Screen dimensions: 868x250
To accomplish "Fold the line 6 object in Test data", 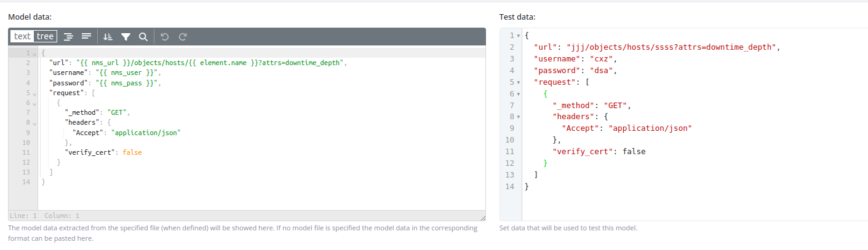I will pyautogui.click(x=519, y=94).
